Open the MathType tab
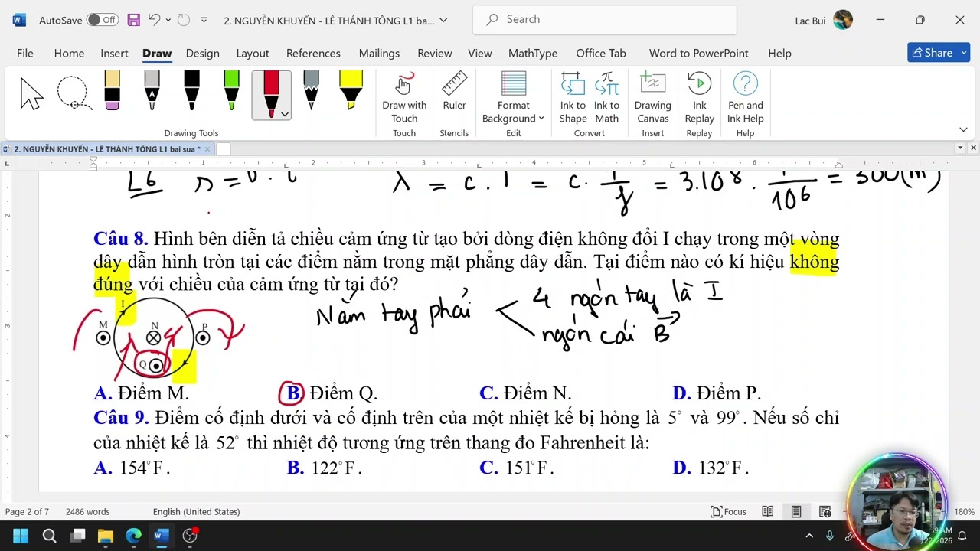The width and height of the screenshot is (980, 551). [533, 53]
